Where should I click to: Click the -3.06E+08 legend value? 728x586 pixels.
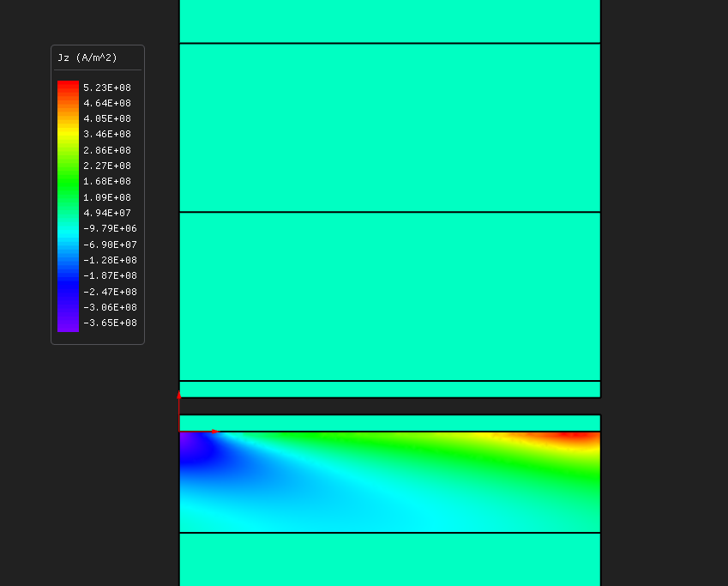tap(110, 307)
